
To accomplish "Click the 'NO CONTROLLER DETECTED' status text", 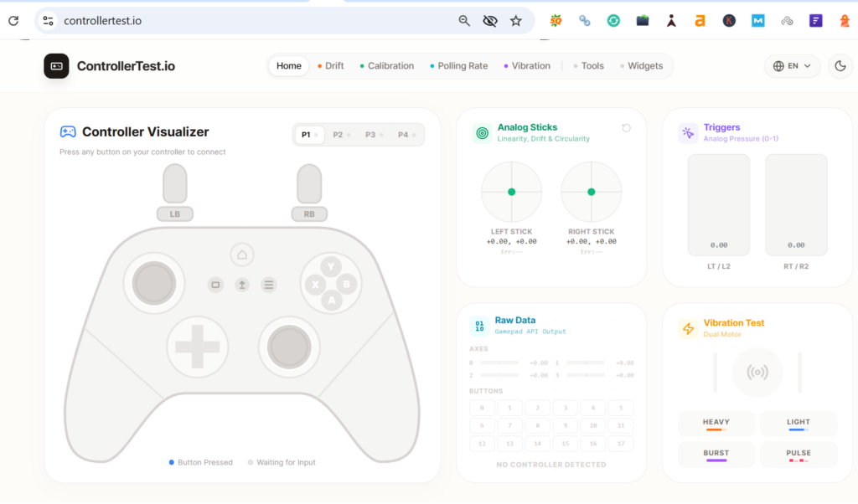I will click(x=551, y=465).
